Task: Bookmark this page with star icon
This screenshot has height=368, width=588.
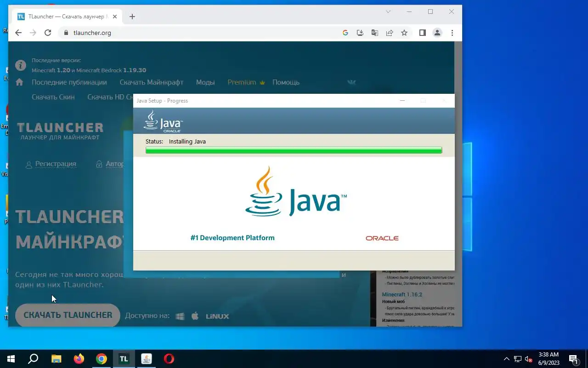Action: point(404,33)
